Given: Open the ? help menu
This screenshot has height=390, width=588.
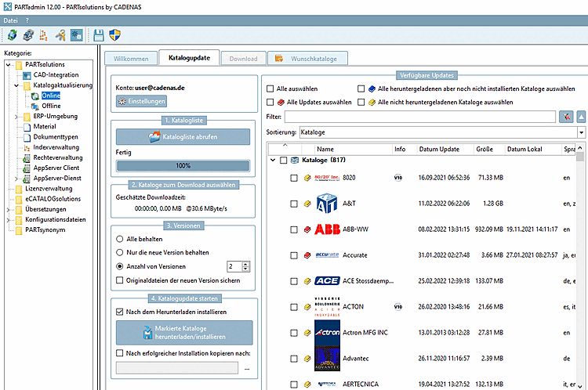Looking at the screenshot, I should (27, 20).
